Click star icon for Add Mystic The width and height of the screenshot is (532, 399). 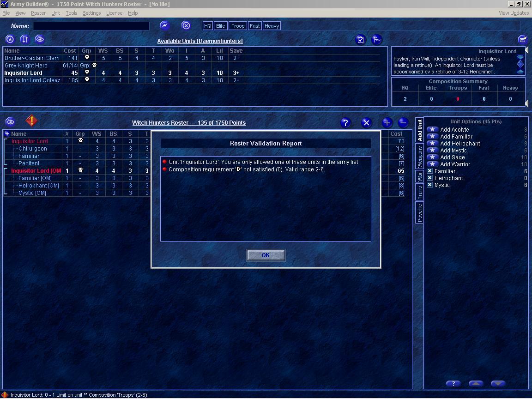pyautogui.click(x=432, y=150)
